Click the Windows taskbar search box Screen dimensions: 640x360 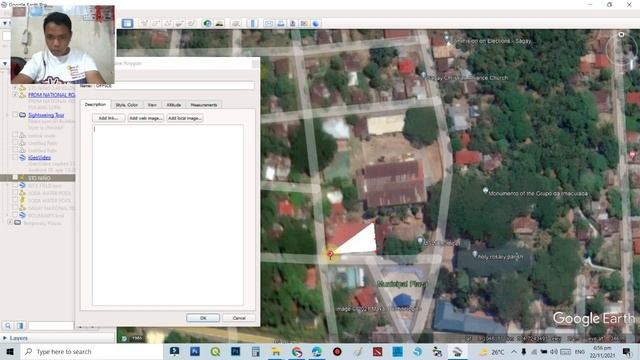(x=92, y=351)
